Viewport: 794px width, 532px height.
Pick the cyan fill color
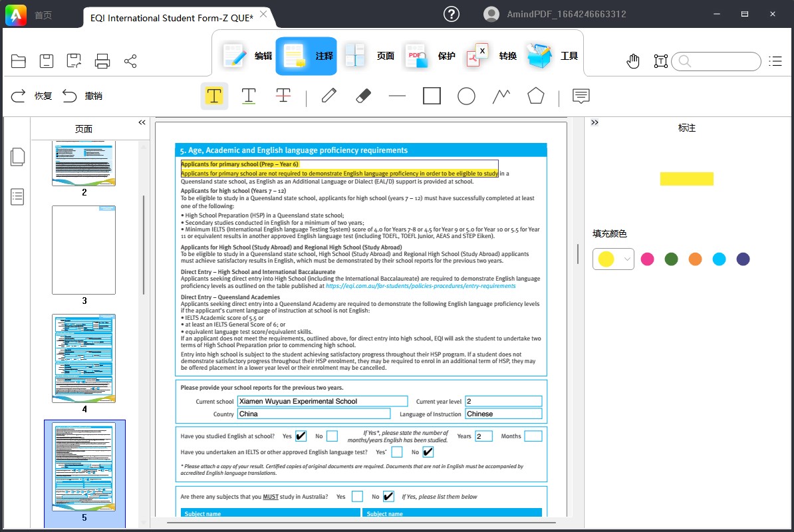coord(719,259)
